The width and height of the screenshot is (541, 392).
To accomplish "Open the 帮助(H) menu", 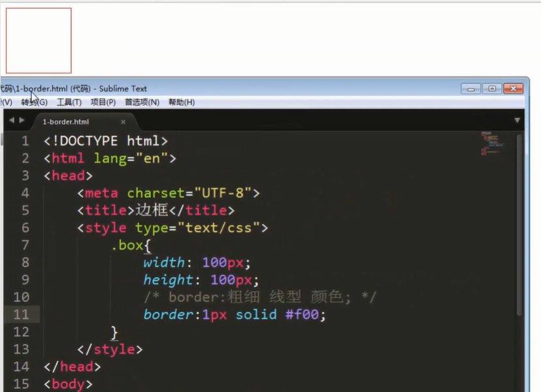I will click(179, 102).
